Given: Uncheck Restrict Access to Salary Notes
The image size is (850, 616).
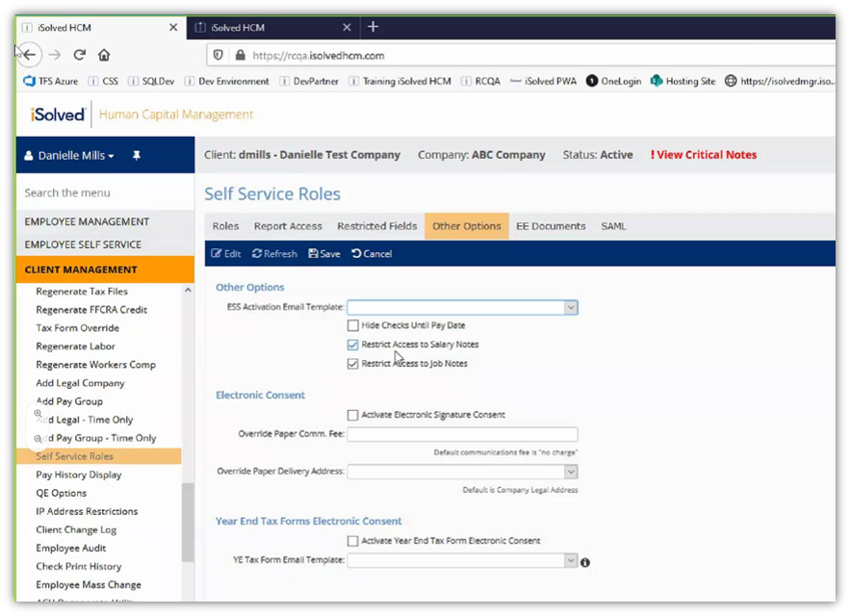Looking at the screenshot, I should 353,345.
